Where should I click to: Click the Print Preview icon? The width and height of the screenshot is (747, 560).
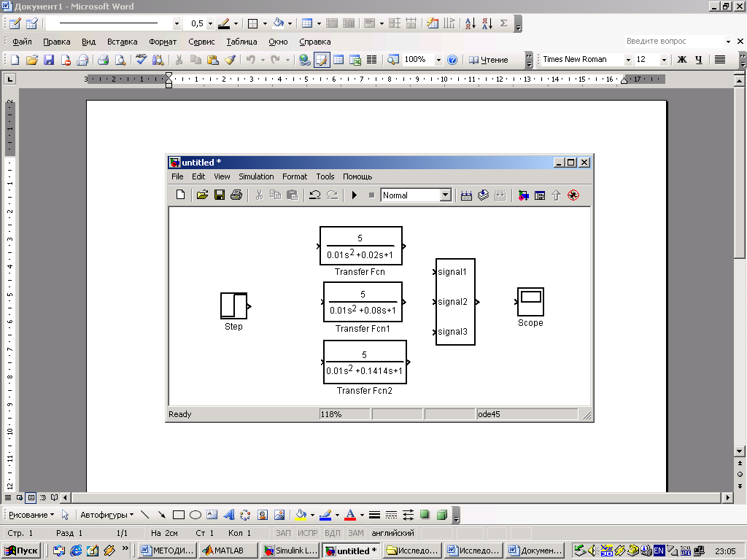(x=120, y=60)
